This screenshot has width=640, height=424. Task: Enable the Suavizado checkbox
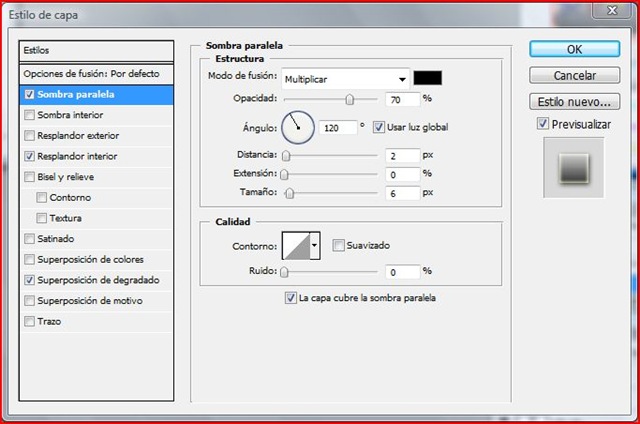click(x=338, y=245)
